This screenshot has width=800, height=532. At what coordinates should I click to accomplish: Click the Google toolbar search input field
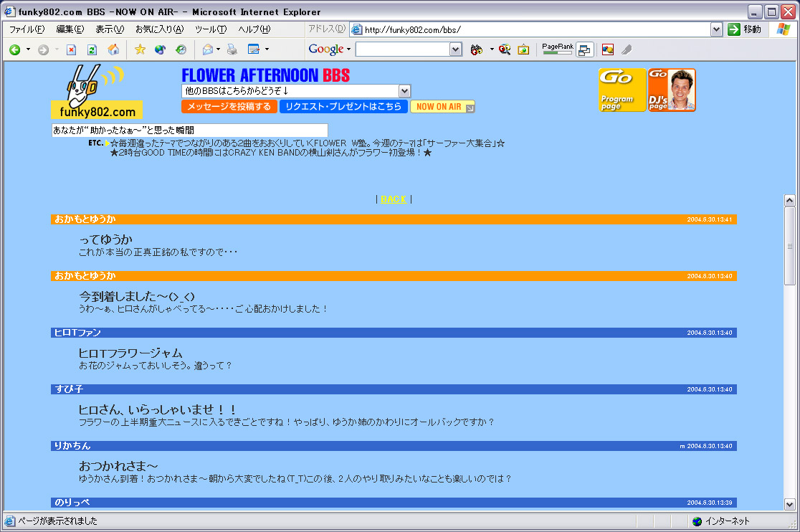pyautogui.click(x=402, y=49)
